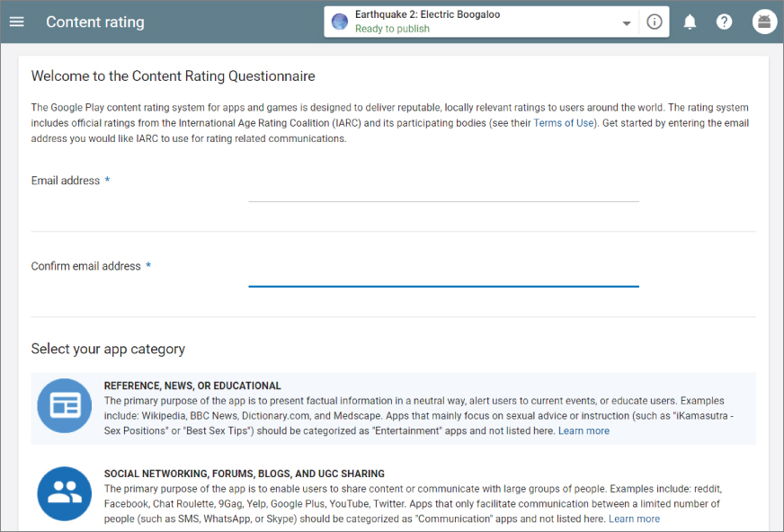
Task: Click the Confirm email address field
Action: tap(443, 274)
